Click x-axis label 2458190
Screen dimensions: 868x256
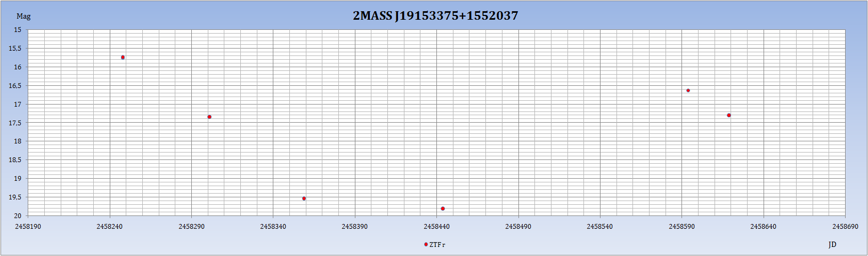28,227
